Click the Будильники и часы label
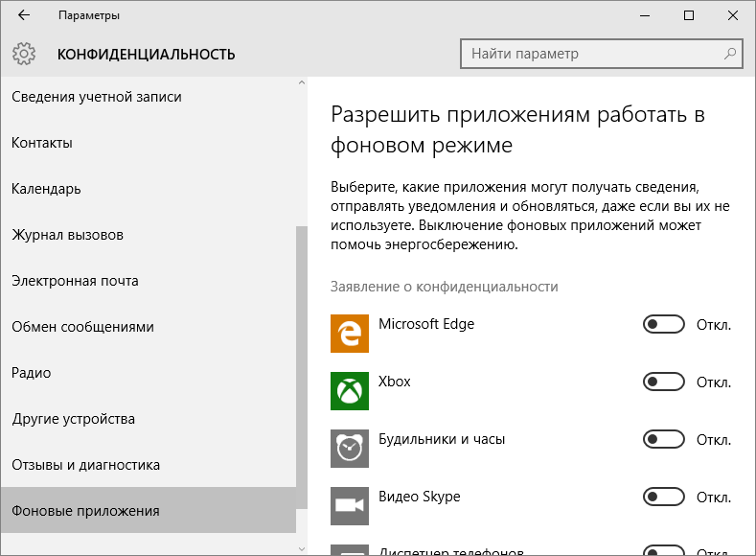Image resolution: width=756 pixels, height=556 pixels. coord(442,439)
